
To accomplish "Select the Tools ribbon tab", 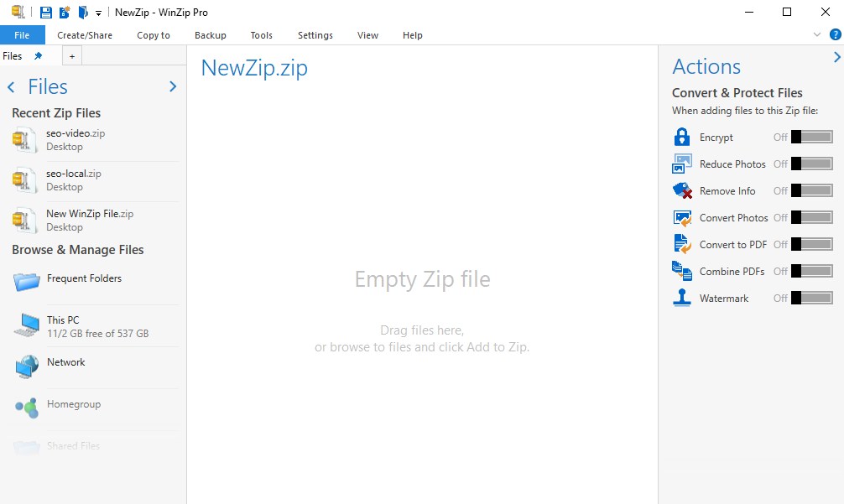I will (x=262, y=35).
